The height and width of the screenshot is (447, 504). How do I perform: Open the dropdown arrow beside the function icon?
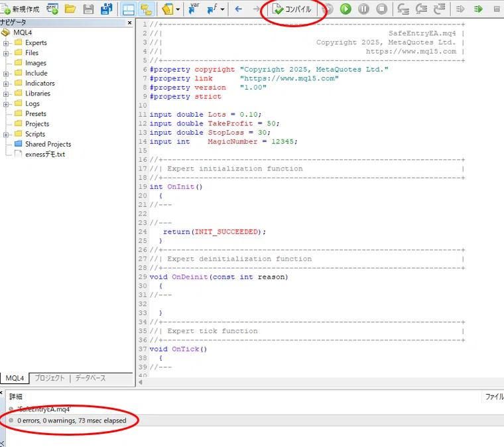pyautogui.click(x=222, y=9)
